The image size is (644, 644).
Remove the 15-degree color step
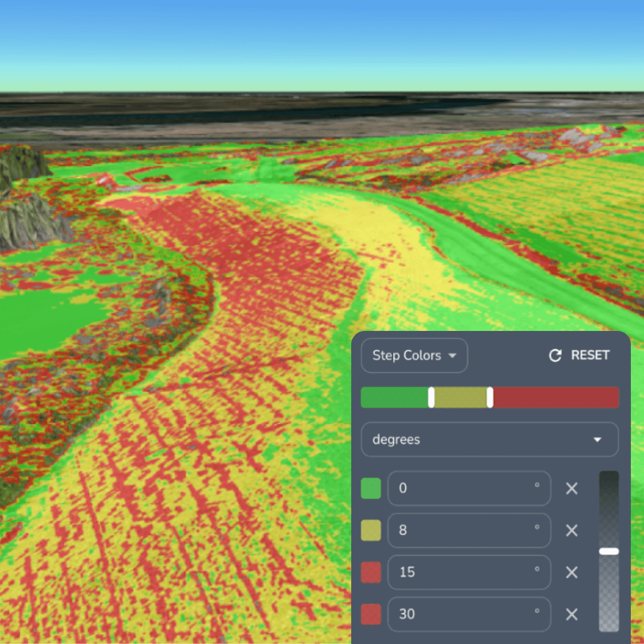click(571, 572)
